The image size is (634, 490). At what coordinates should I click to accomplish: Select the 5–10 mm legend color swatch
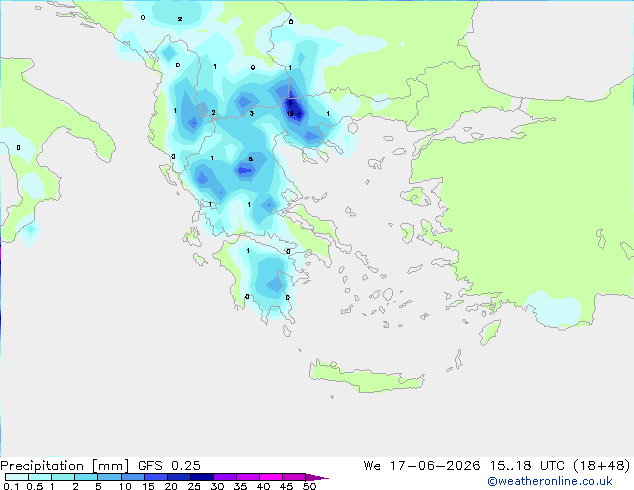click(109, 477)
